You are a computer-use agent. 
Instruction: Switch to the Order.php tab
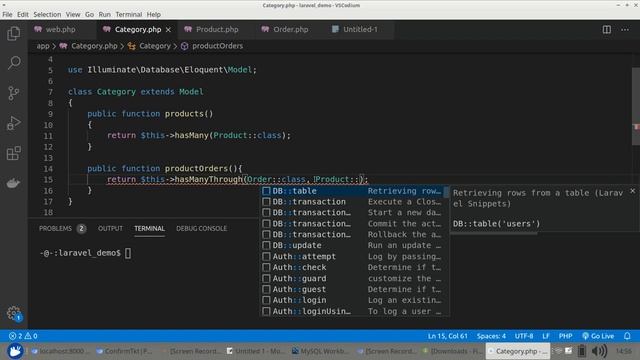291,29
